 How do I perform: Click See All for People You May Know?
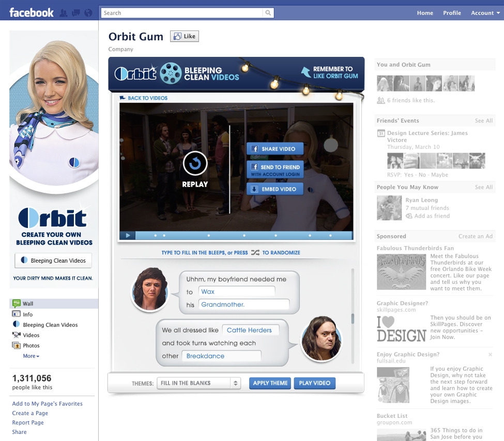483,187
